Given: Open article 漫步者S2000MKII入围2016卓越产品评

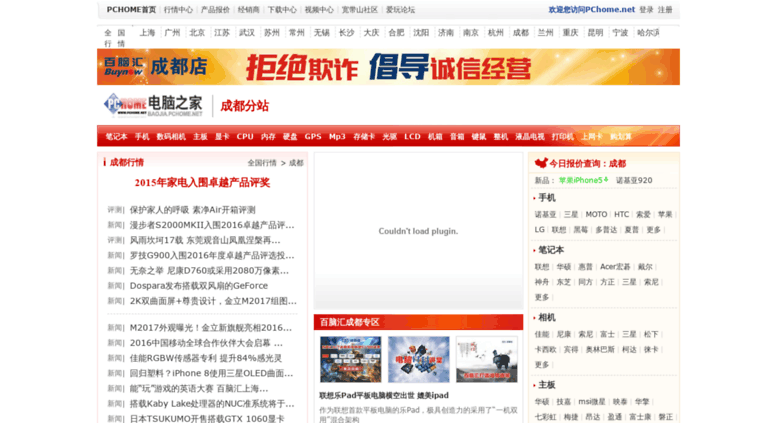Looking at the screenshot, I should tap(212, 225).
